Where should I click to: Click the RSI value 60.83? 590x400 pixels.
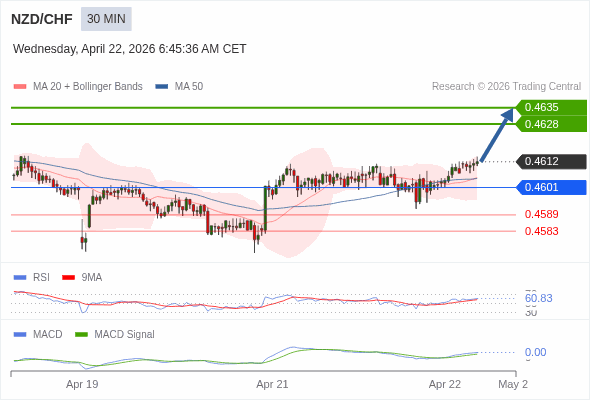(538, 298)
